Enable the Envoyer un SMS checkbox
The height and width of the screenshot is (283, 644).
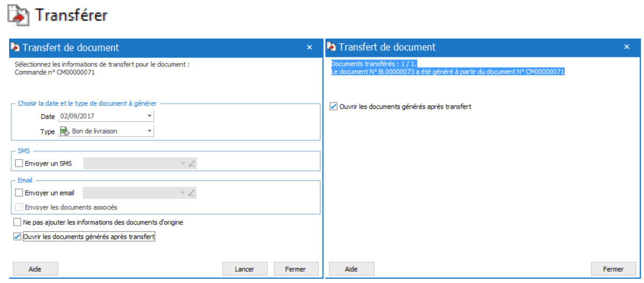coord(19,163)
